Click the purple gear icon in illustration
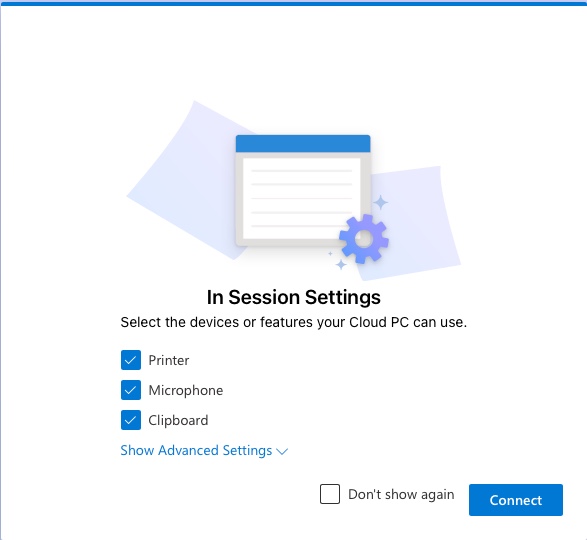The height and width of the screenshot is (540, 587). (x=364, y=239)
